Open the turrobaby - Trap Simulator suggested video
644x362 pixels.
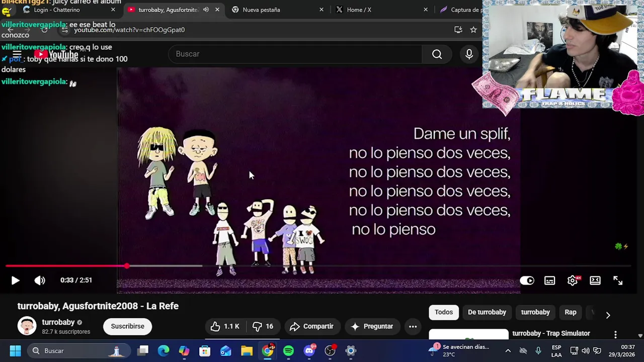551,333
